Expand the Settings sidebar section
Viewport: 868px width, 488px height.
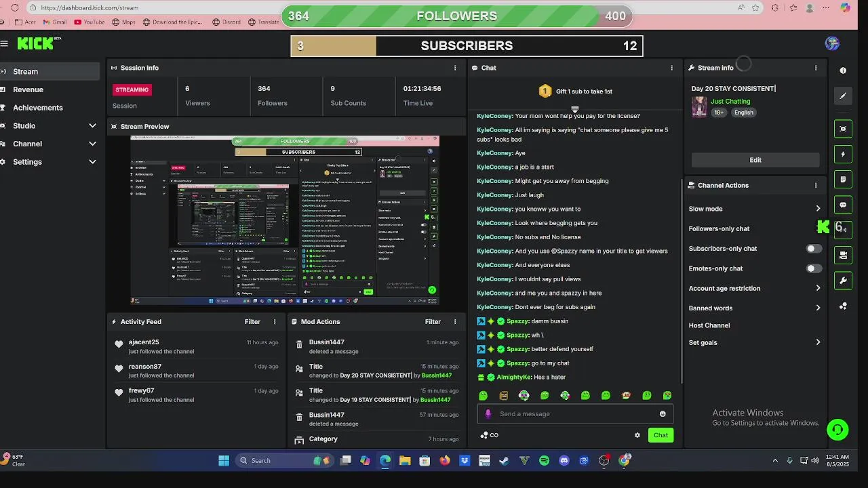point(92,162)
